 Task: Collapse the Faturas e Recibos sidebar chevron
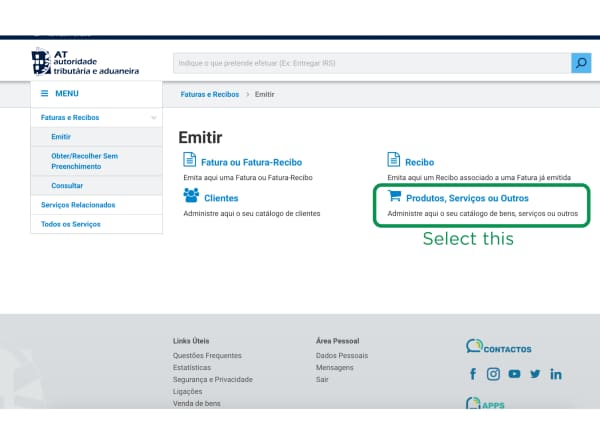coord(154,118)
